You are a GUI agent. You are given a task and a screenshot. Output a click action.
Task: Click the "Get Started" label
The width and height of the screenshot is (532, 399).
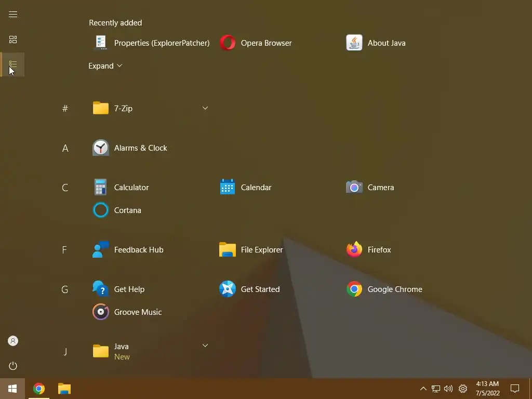point(260,289)
